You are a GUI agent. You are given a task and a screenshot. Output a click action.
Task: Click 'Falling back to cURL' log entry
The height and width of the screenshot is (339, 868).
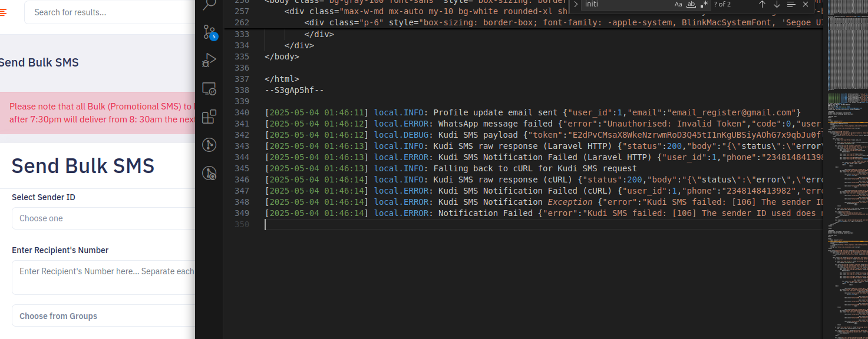(451, 168)
